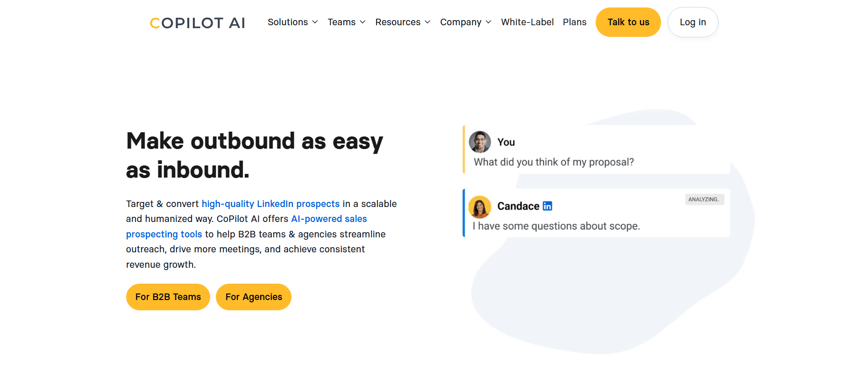Click the ANALYZING status badge
Screen dimensions: 868x386
click(704, 200)
